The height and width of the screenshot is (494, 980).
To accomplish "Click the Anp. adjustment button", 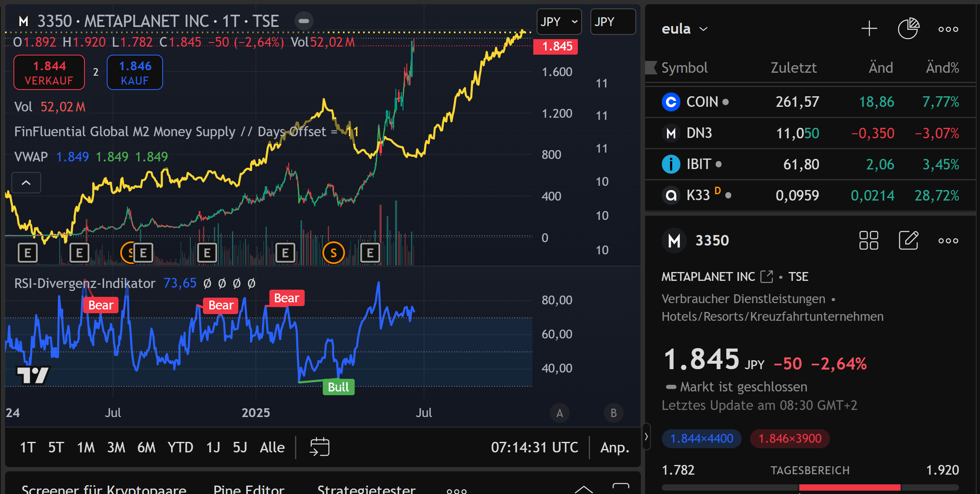I will [615, 447].
